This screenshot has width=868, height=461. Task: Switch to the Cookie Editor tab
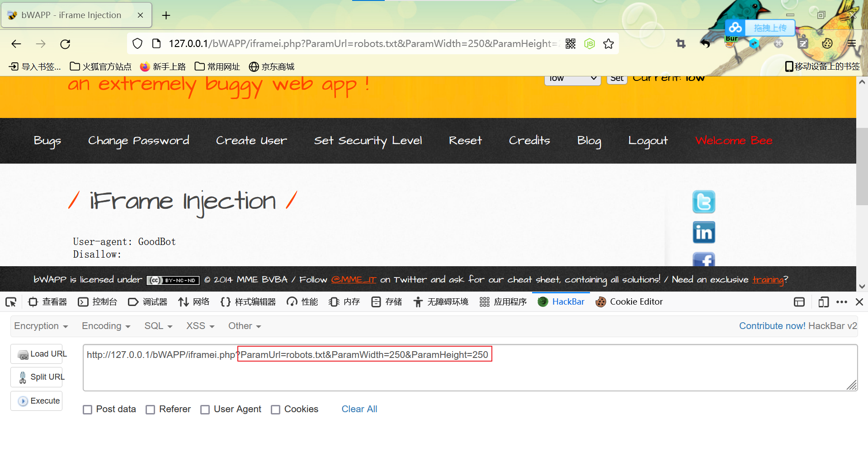coord(629,302)
